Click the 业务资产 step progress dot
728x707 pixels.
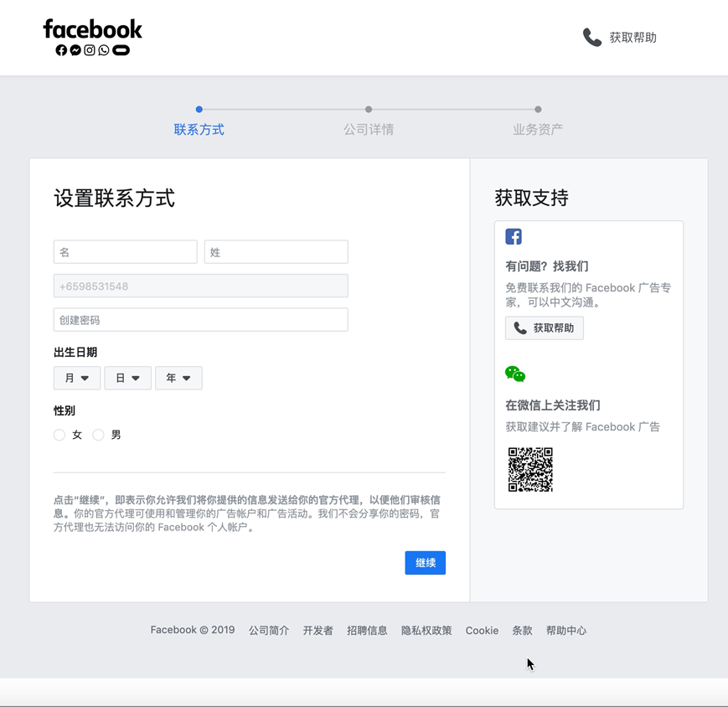coord(538,110)
